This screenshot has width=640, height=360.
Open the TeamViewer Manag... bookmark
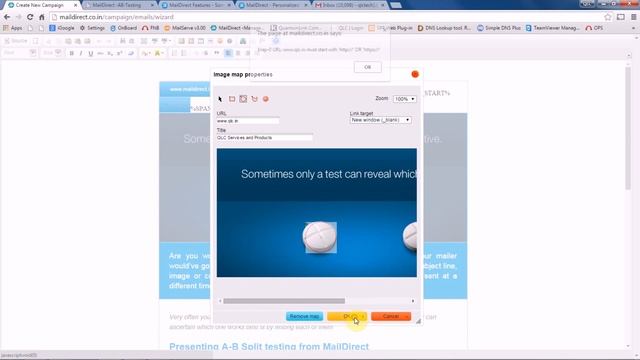[x=553, y=28]
